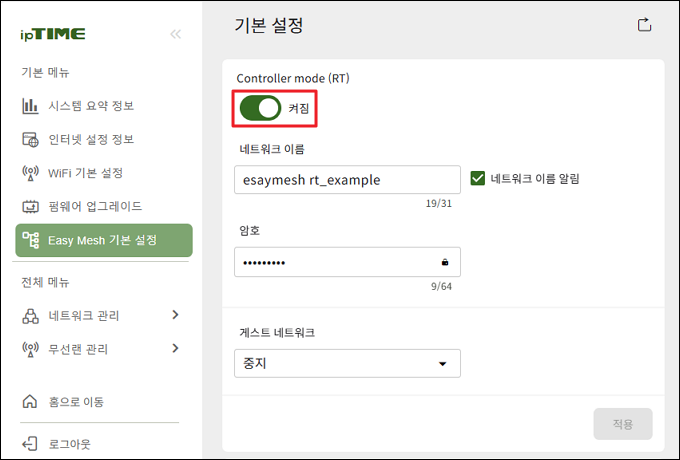Image resolution: width=680 pixels, height=460 pixels.
Task: Turn off the Controller mode (RT) switch
Action: click(260, 108)
